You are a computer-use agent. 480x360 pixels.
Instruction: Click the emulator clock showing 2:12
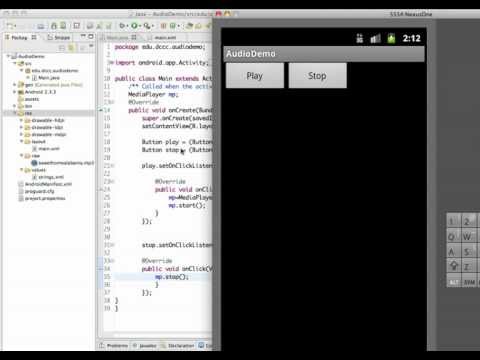pyautogui.click(x=411, y=38)
